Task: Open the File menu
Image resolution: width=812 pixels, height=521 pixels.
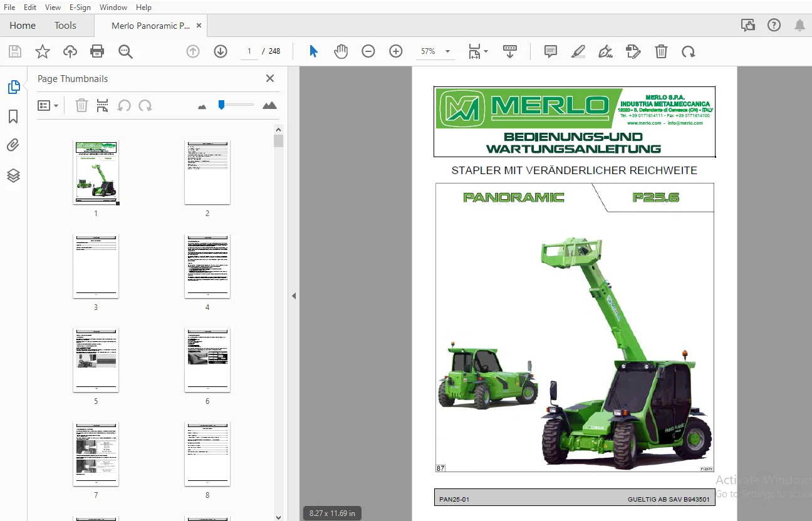Action: tap(9, 8)
